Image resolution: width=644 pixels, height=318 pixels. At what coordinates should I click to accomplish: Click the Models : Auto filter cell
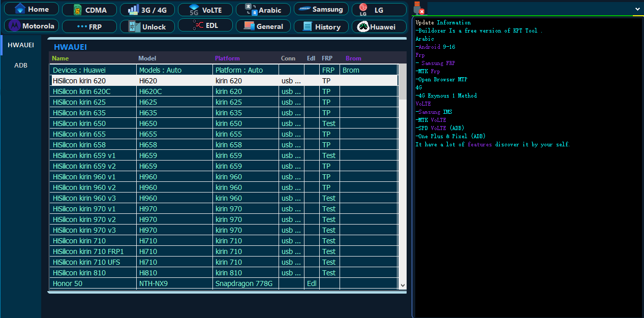174,70
